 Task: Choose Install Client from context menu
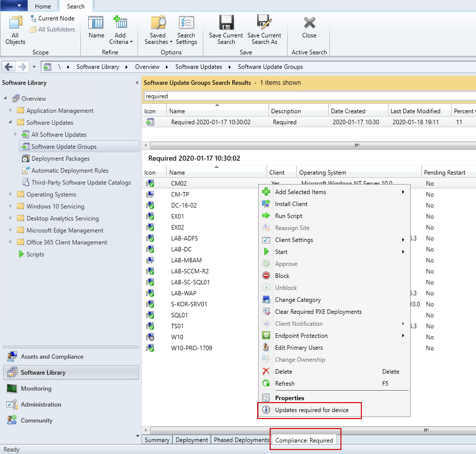(333, 204)
